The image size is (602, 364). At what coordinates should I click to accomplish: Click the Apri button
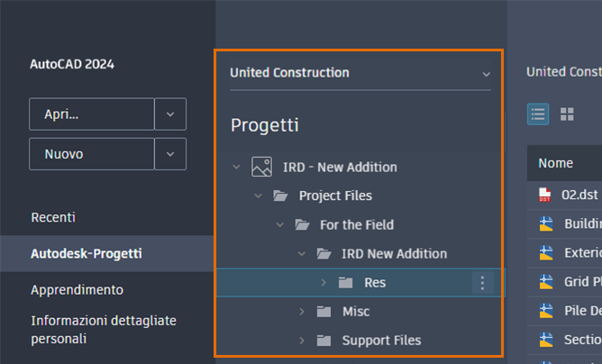click(92, 114)
